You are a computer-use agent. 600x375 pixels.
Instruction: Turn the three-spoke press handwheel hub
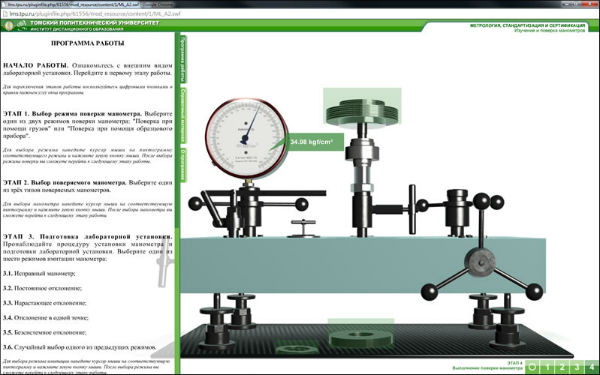[479, 262]
